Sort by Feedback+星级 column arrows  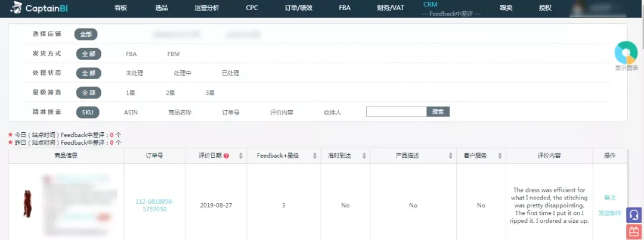pos(315,156)
